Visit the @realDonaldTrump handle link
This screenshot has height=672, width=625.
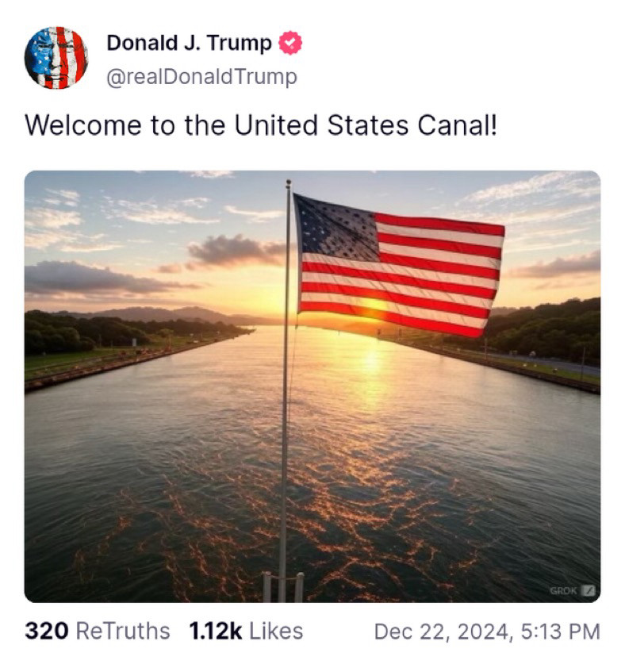[201, 77]
